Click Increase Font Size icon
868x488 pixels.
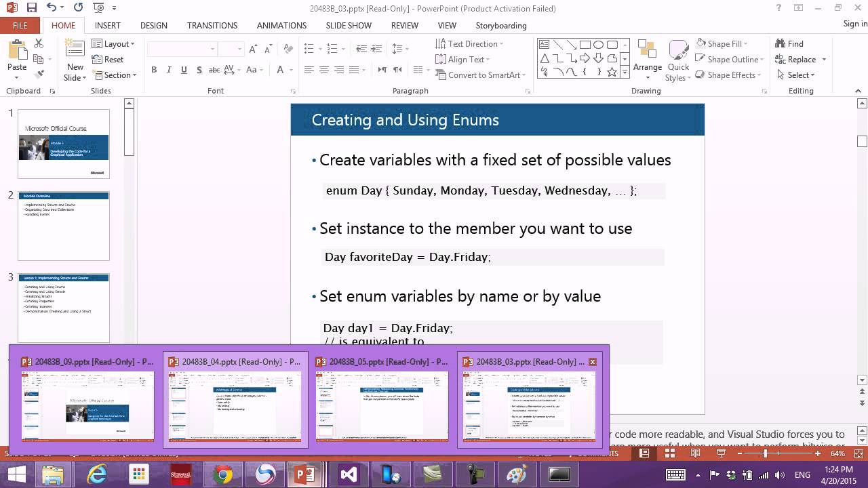tap(253, 49)
